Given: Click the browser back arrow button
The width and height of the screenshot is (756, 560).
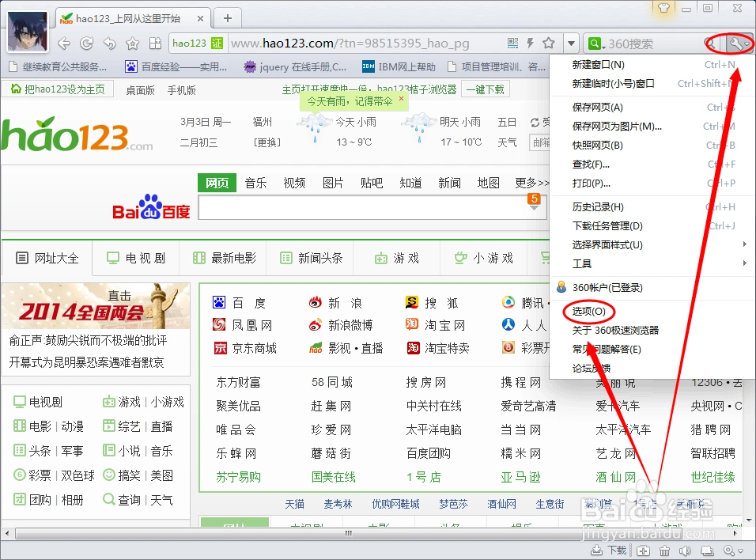Looking at the screenshot, I should pos(65,44).
